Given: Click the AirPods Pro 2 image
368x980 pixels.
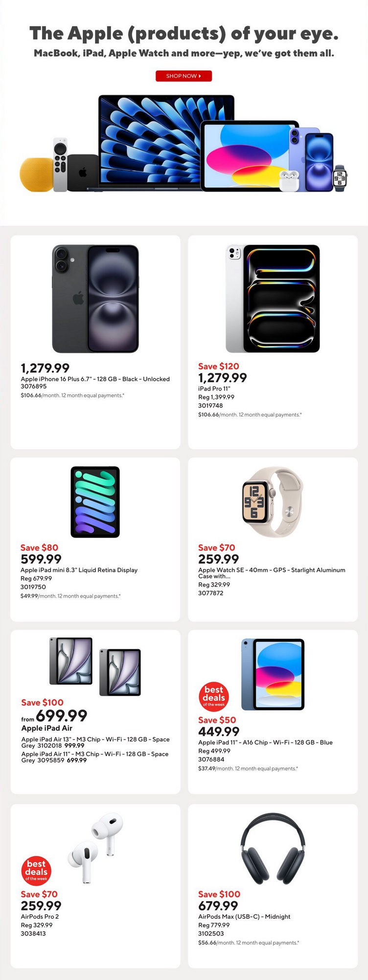Looking at the screenshot, I should 96,849.
